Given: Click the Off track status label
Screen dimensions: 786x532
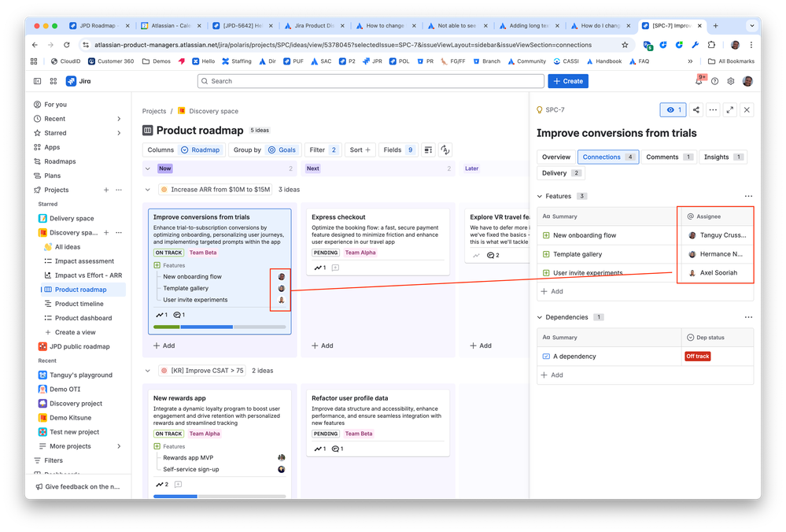Looking at the screenshot, I should [698, 357].
